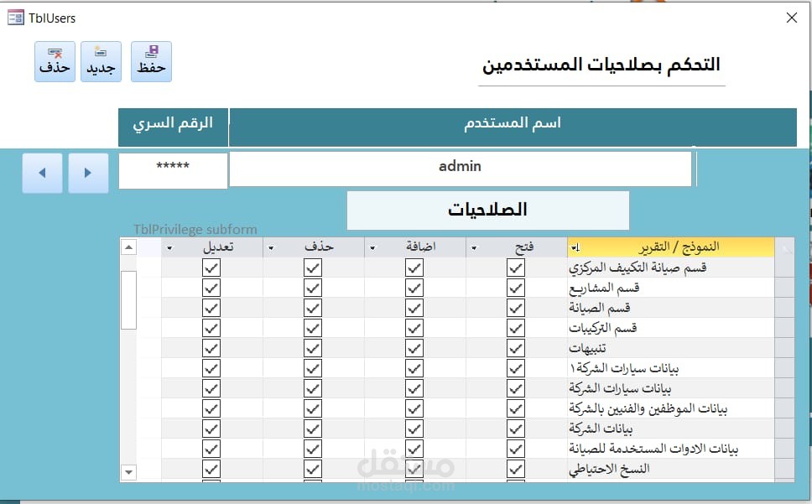Image resolution: width=812 pixels, height=504 pixels.
Task: Click the subform vertical scrollbar thumb
Action: [x=128, y=300]
